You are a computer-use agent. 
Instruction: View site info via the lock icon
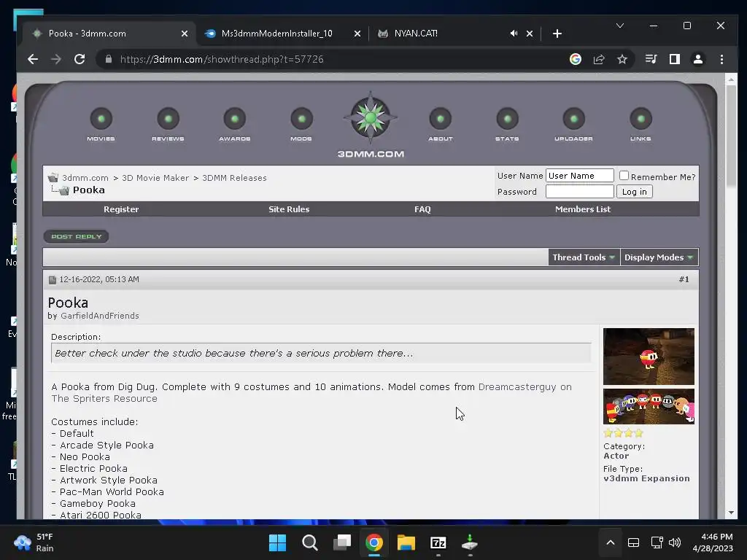pyautogui.click(x=109, y=59)
